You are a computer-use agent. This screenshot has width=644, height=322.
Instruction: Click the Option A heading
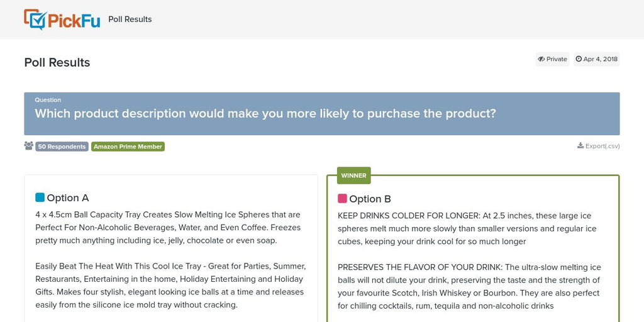[67, 197]
